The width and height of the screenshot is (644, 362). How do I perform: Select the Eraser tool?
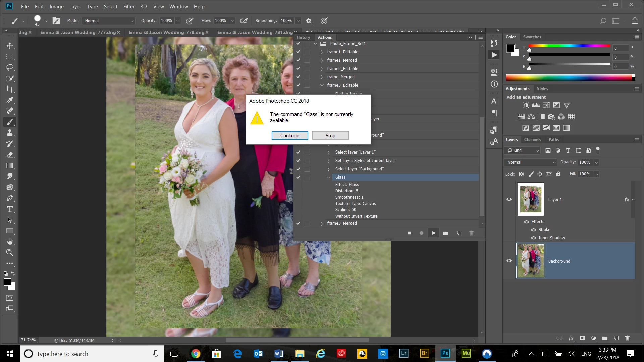(10, 155)
